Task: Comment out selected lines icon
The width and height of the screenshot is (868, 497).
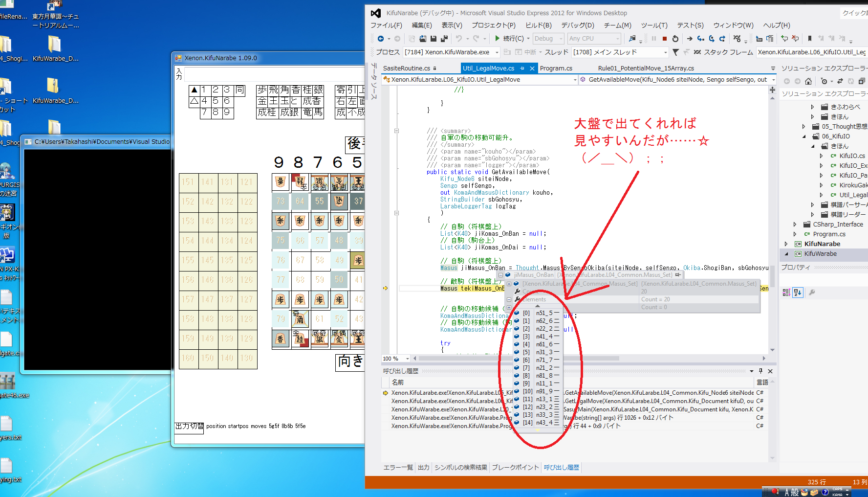Action: point(784,39)
